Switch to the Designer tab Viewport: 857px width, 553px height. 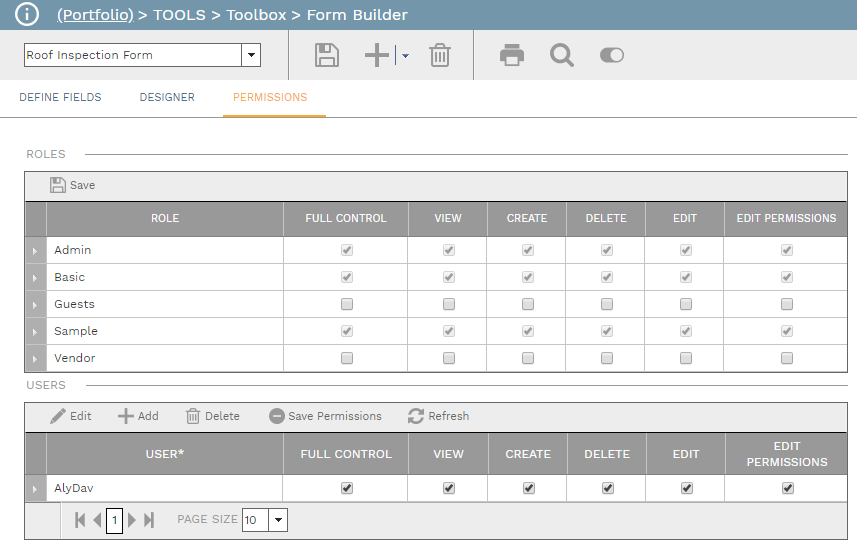point(167,98)
